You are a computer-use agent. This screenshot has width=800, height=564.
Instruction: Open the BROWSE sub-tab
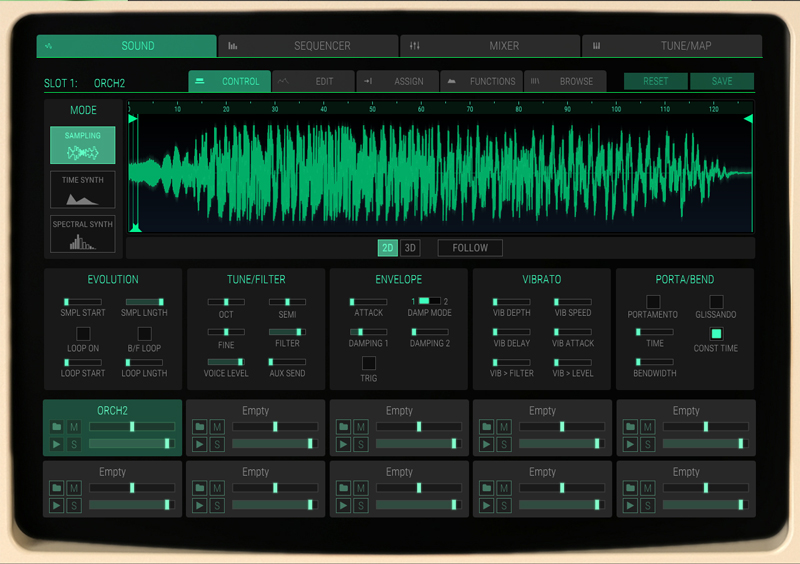[565, 81]
